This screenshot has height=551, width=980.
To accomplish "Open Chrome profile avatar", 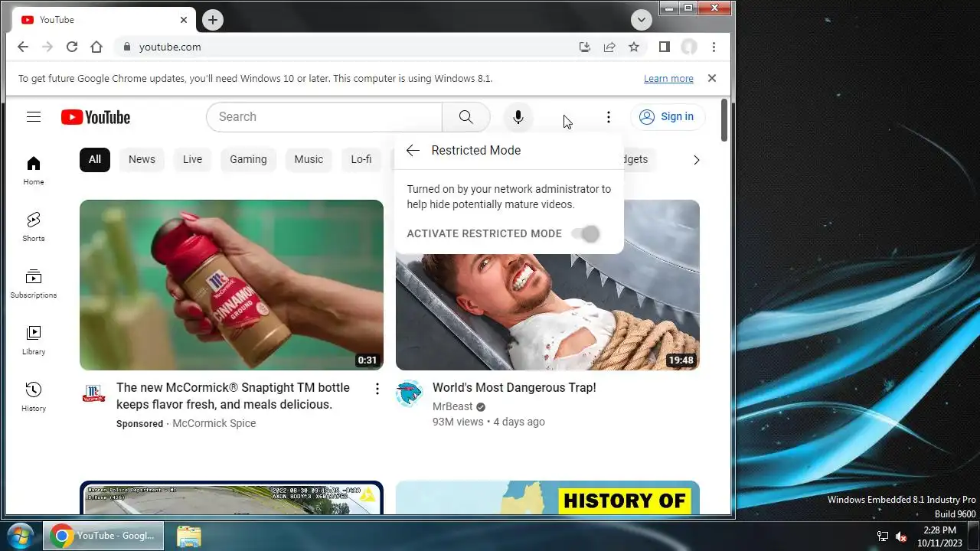I will click(689, 47).
